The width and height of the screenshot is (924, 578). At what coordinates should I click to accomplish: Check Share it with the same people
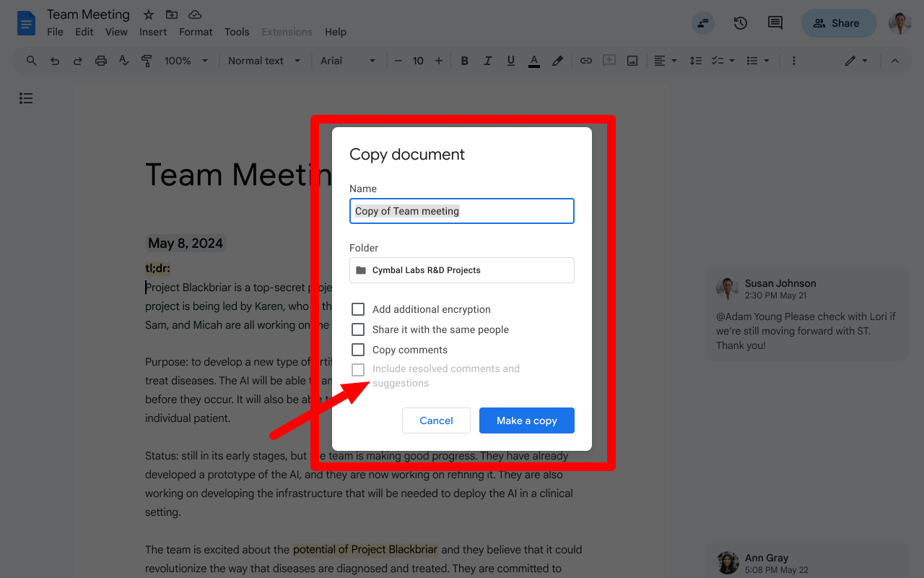point(358,329)
